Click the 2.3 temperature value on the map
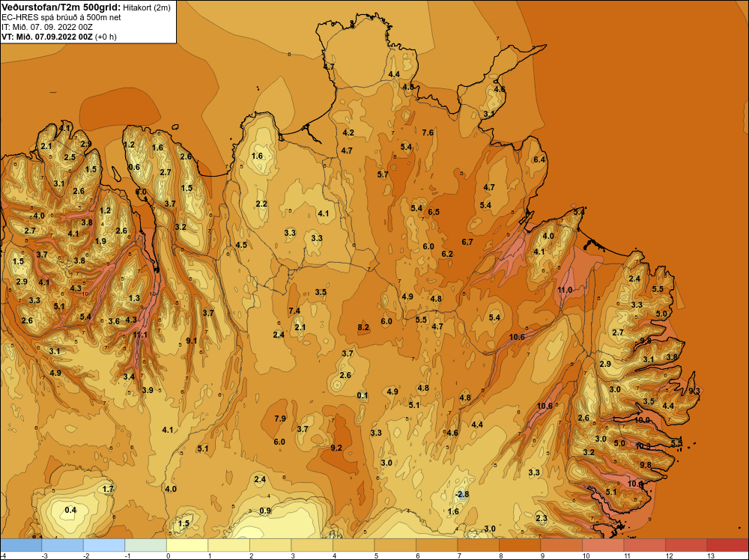 pyautogui.click(x=542, y=519)
